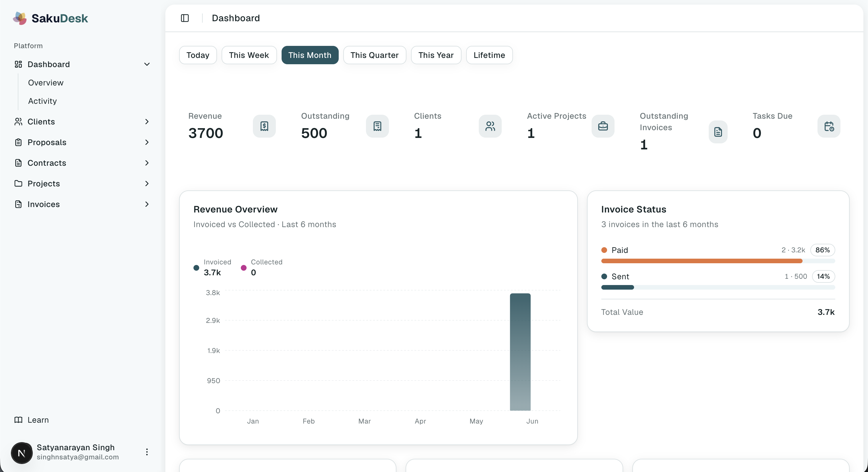Click the Clients people icon in sidebar
Viewport: 868px width, 472px height.
(18, 122)
